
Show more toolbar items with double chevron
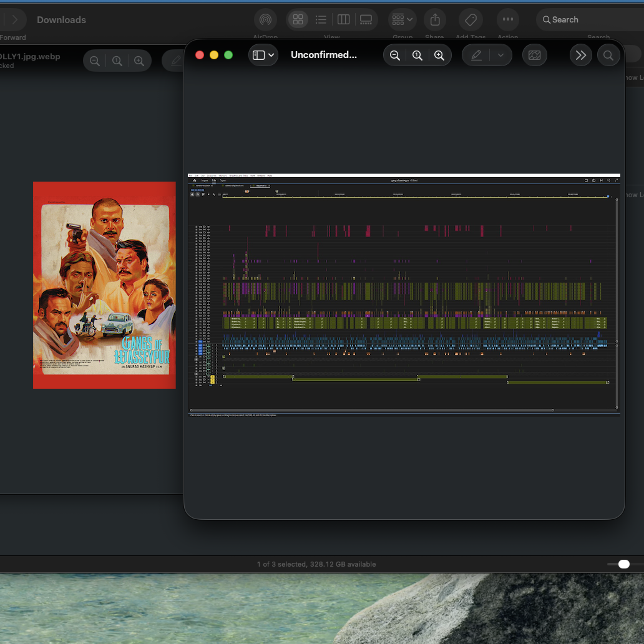[x=581, y=56]
